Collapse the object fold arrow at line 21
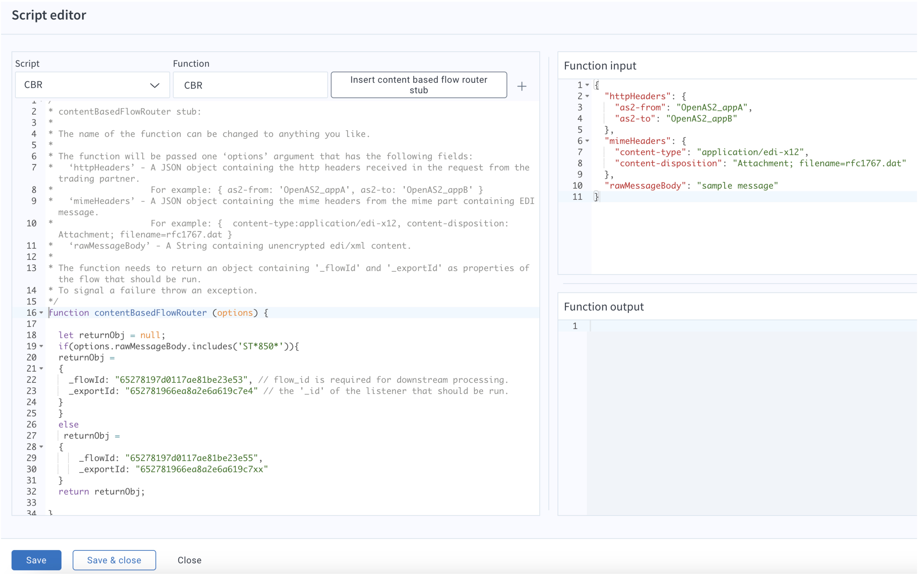The height and width of the screenshot is (578, 924). tap(41, 368)
